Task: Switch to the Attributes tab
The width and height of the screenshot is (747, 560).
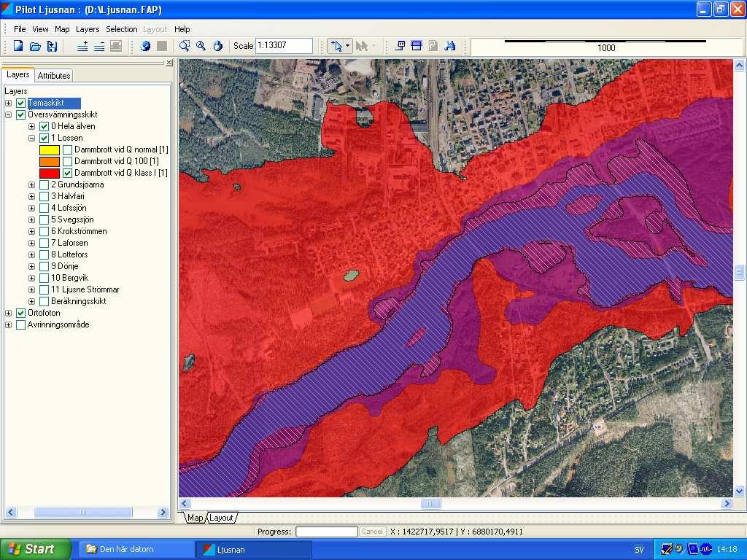Action: [x=54, y=75]
